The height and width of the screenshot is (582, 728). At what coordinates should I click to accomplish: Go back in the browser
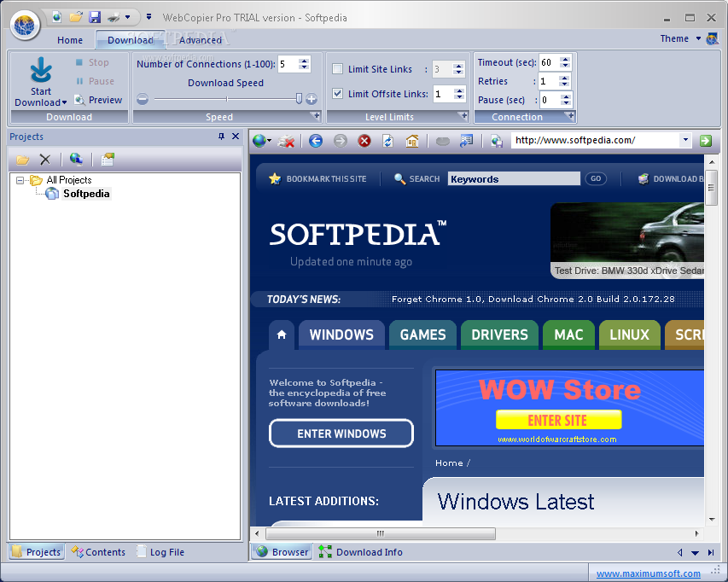(316, 141)
